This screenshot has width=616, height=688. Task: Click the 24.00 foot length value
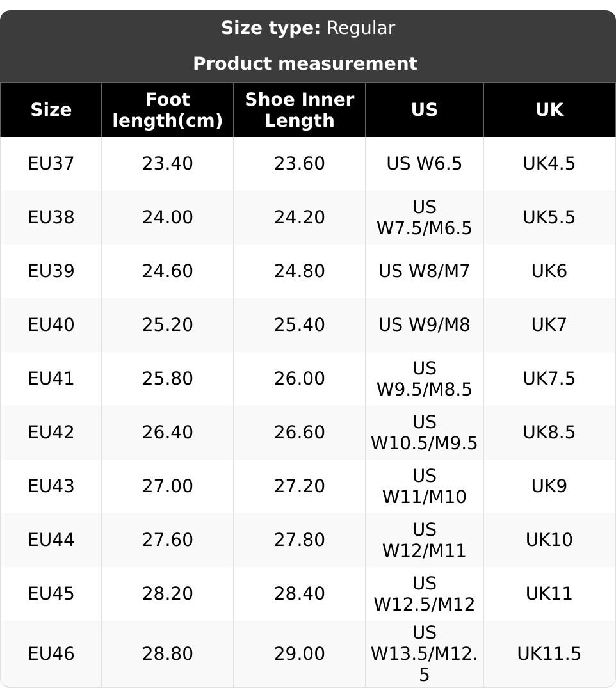[168, 218]
